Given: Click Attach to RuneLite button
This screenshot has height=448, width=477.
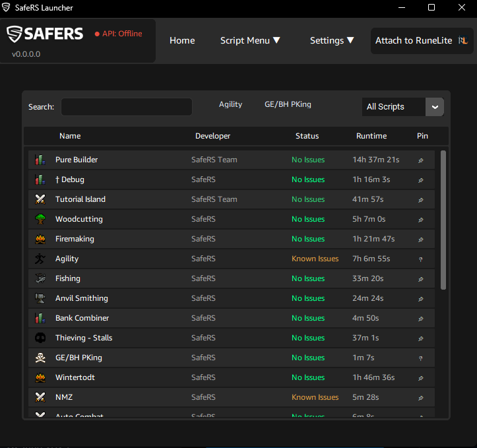Looking at the screenshot, I should pyautogui.click(x=422, y=41).
